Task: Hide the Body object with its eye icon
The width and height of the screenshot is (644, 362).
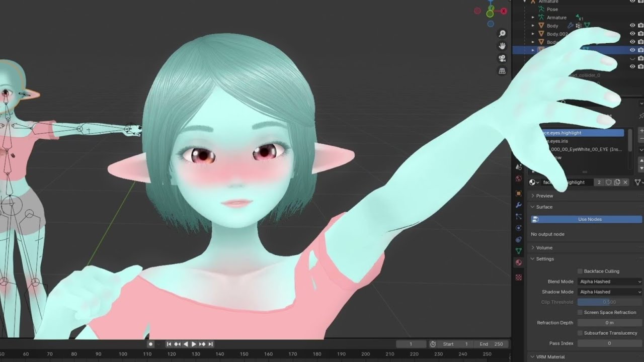Action: (632, 25)
